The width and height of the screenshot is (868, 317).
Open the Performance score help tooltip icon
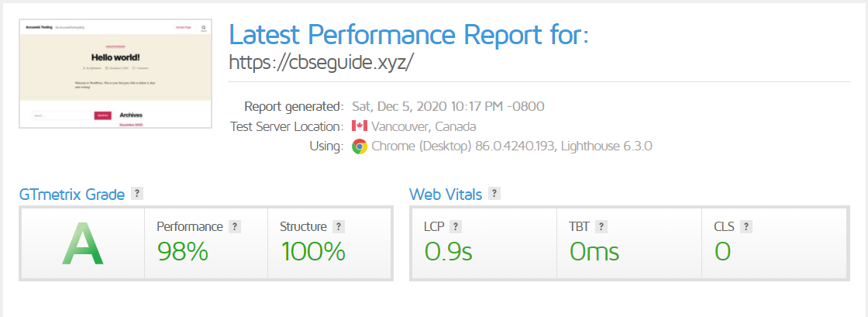pos(235,227)
